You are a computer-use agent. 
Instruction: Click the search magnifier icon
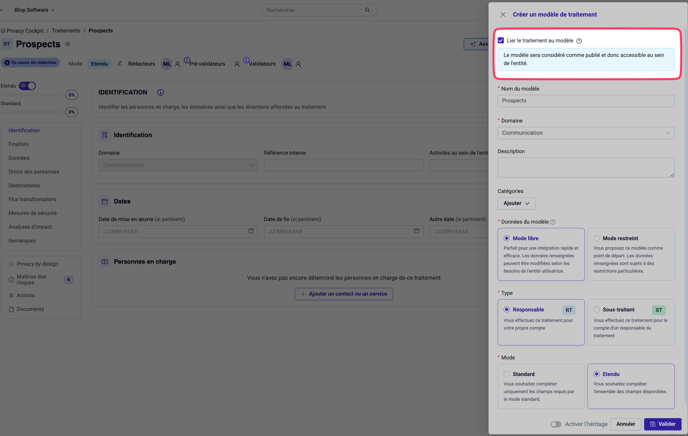pyautogui.click(x=367, y=10)
